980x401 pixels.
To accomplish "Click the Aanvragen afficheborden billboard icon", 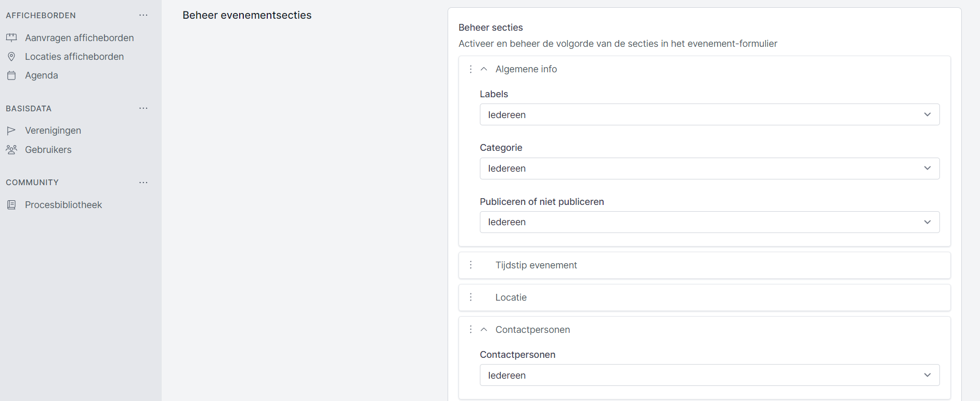I will 11,37.
